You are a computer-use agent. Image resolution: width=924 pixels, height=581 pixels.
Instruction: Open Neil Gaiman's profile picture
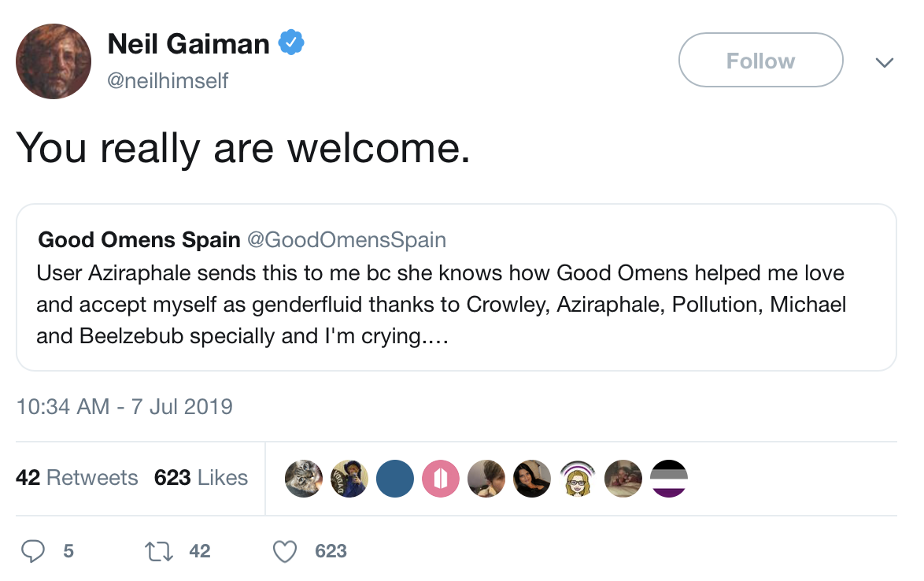(x=53, y=61)
